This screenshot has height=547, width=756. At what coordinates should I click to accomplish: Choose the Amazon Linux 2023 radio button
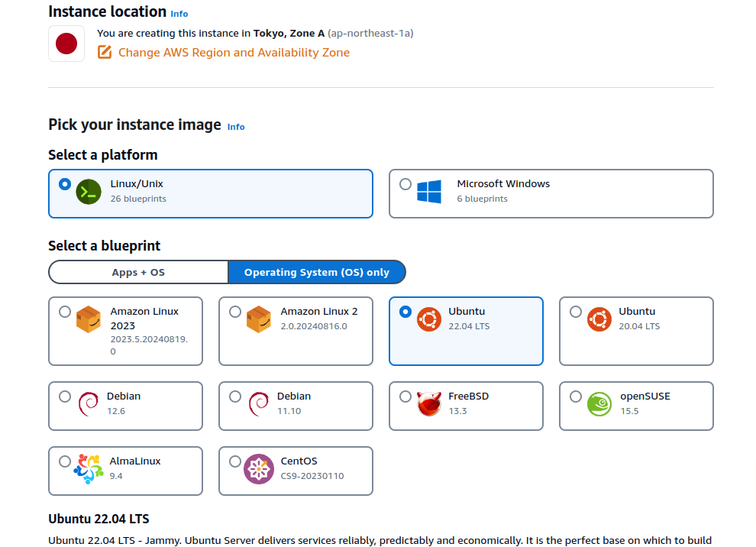click(x=65, y=312)
